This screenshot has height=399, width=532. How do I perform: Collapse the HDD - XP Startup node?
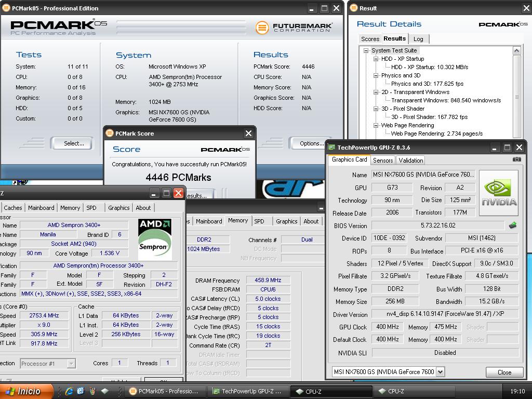376,59
